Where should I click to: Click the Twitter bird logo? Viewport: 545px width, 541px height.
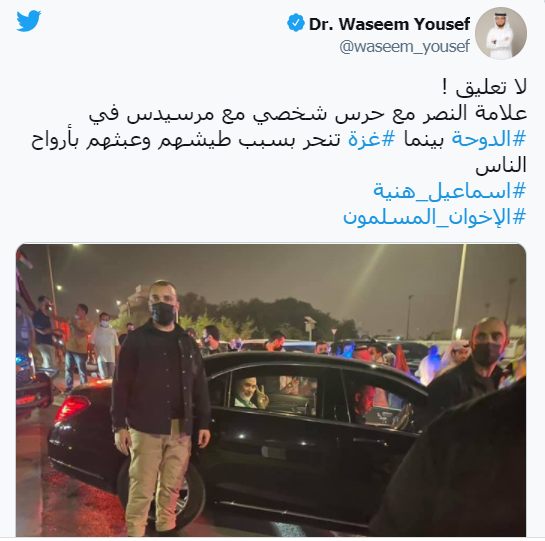point(29,21)
